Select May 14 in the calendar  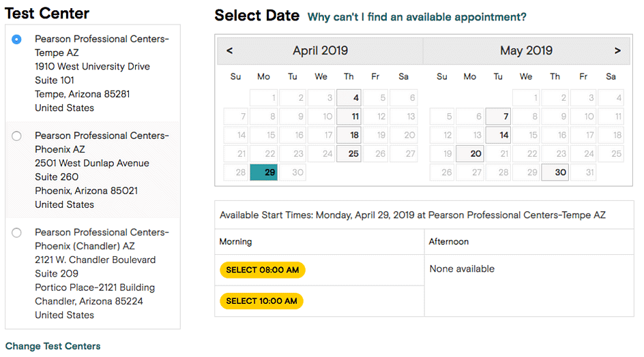click(x=498, y=135)
